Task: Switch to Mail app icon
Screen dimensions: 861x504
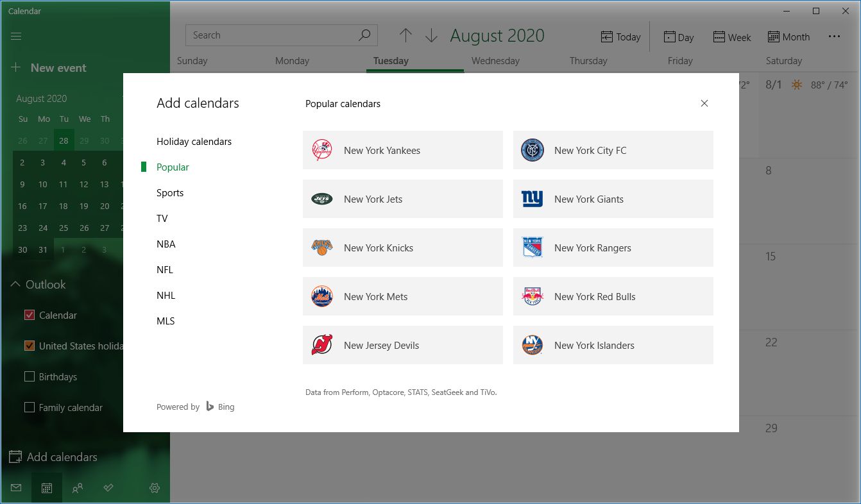Action: (x=16, y=488)
